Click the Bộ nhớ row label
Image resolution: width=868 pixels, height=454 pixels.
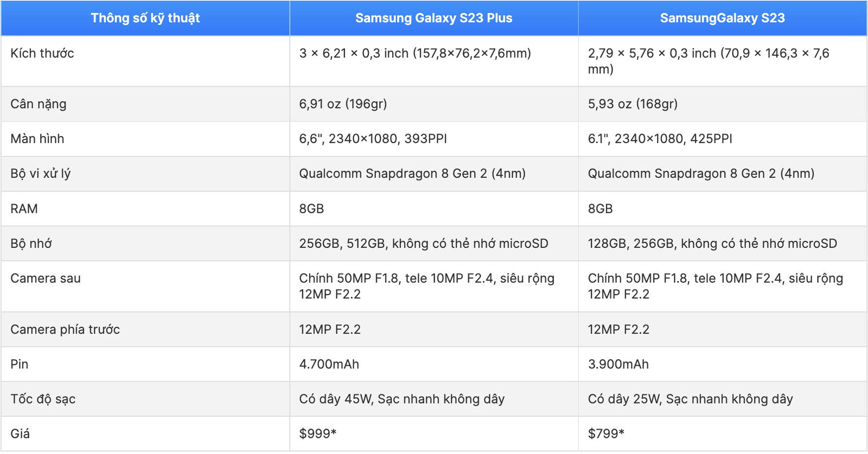point(31,244)
